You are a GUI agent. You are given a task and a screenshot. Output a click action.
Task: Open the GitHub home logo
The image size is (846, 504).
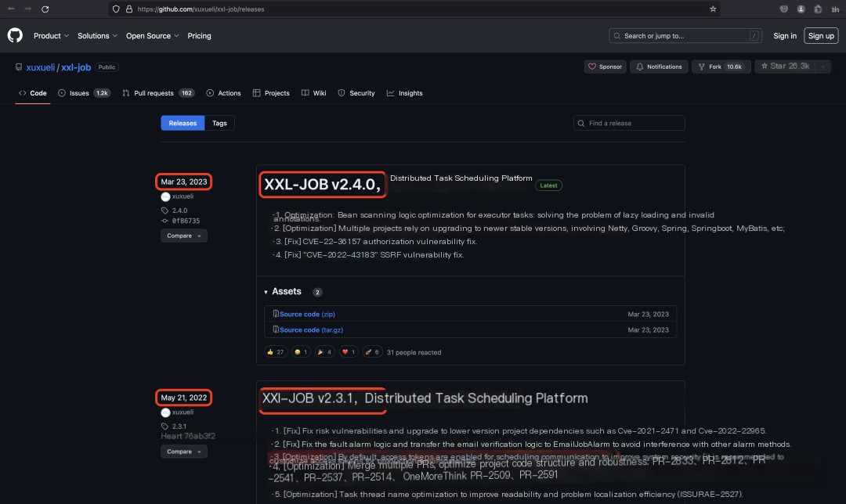pyautogui.click(x=15, y=35)
